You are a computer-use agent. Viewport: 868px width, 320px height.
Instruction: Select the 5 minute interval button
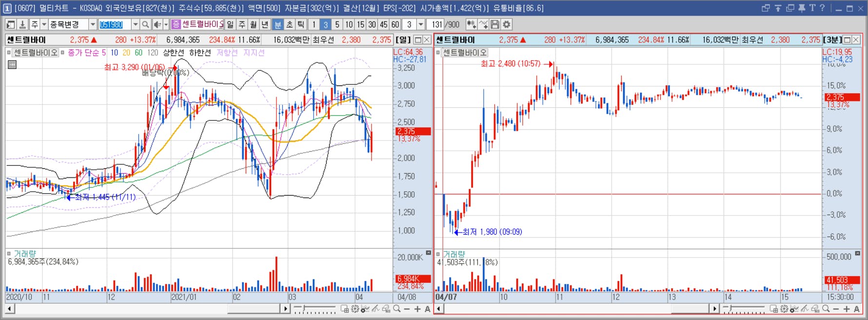tap(337, 24)
